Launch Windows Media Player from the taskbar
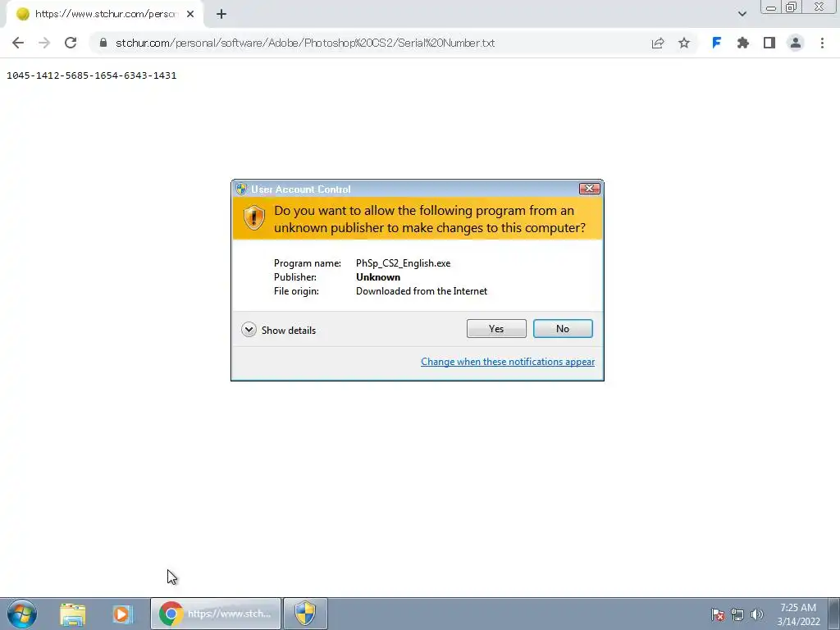Screen dimensions: 840x630 tap(122, 614)
